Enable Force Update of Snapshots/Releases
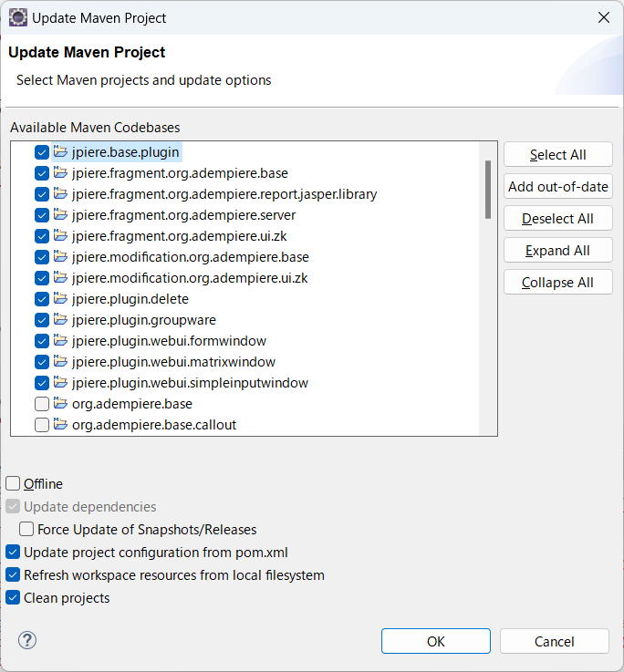 26,529
